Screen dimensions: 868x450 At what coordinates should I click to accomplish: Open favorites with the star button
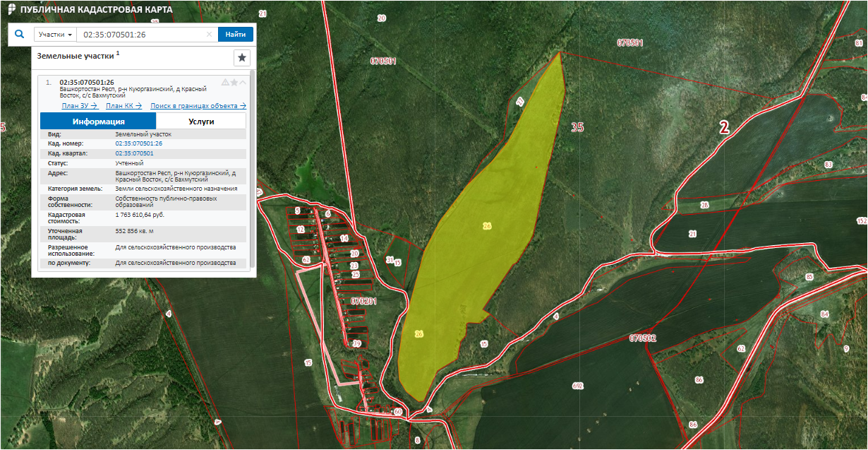coord(242,57)
